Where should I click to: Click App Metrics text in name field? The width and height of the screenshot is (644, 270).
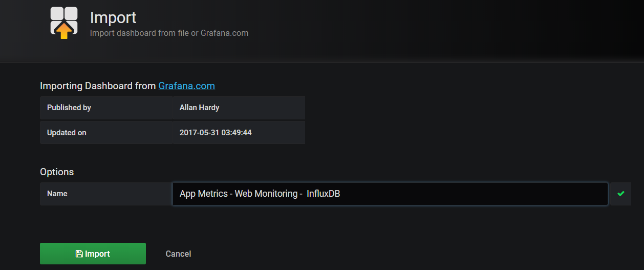[x=204, y=194]
